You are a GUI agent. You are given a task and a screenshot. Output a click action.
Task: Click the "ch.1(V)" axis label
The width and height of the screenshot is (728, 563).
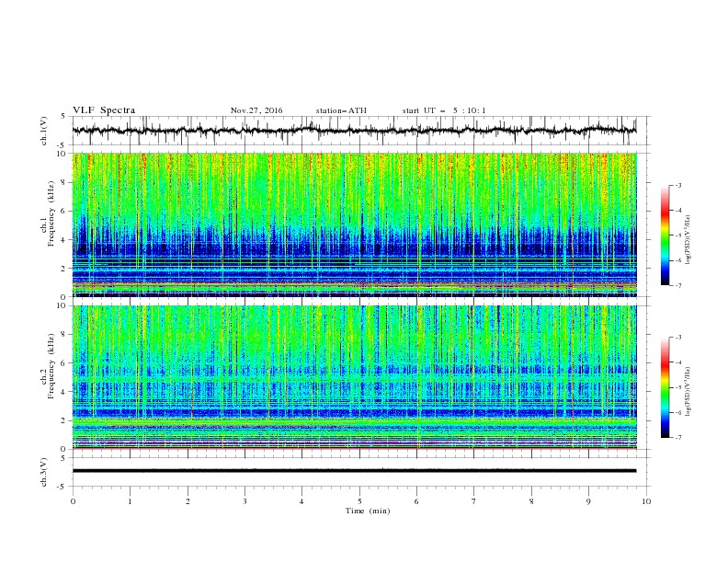44,131
